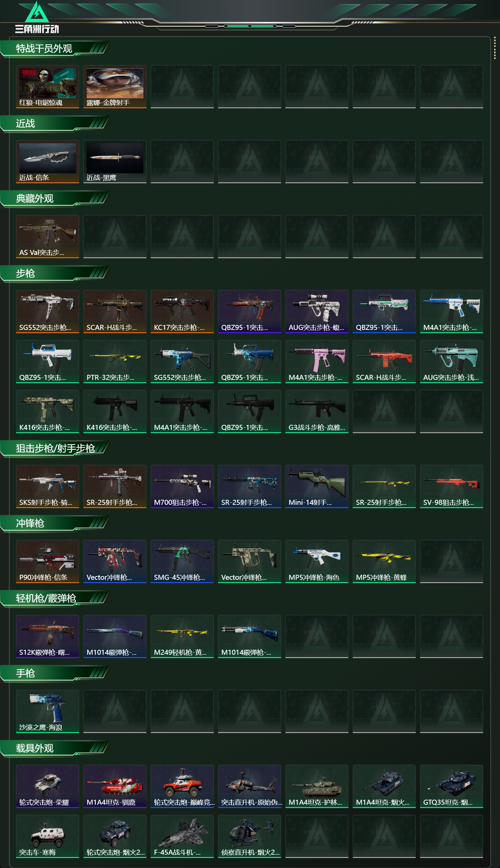Open the 近战-黑鹰 melee knife item
The image size is (500, 868).
click(115, 161)
